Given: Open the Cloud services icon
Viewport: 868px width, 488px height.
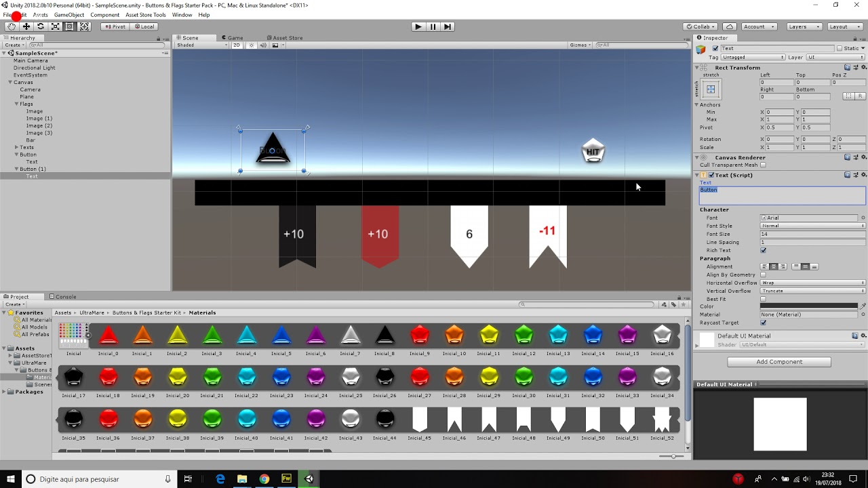Looking at the screenshot, I should (x=730, y=26).
